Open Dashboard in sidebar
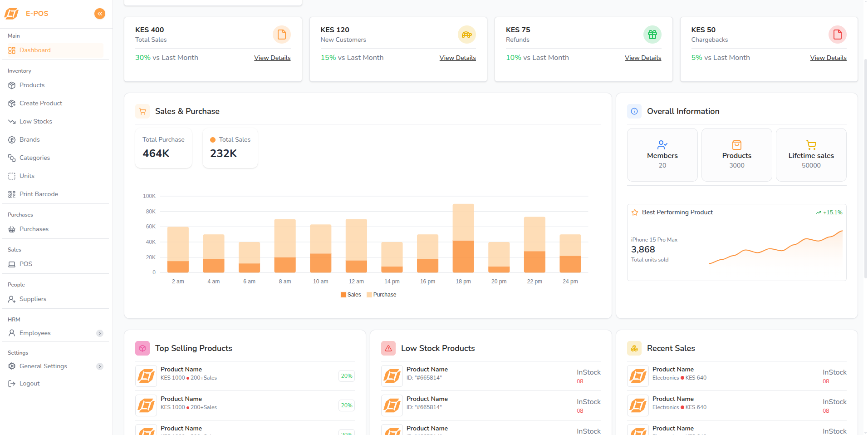868x435 pixels. tap(55, 50)
